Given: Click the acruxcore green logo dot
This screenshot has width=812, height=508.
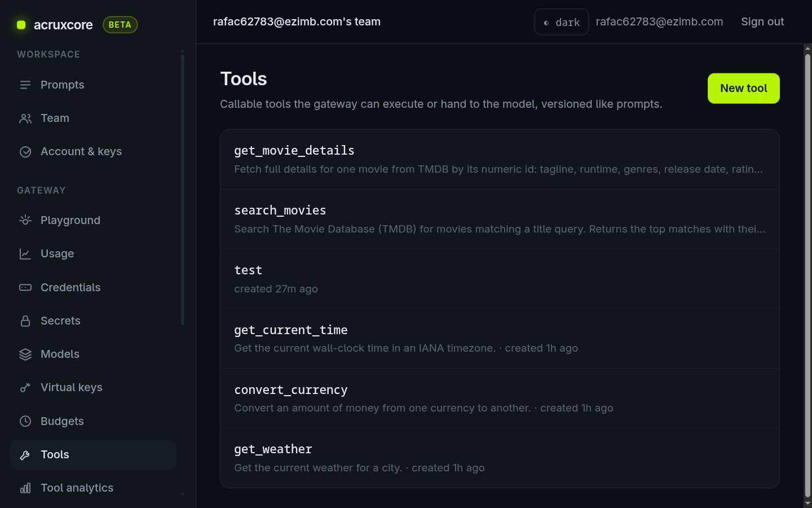Looking at the screenshot, I should point(21,25).
